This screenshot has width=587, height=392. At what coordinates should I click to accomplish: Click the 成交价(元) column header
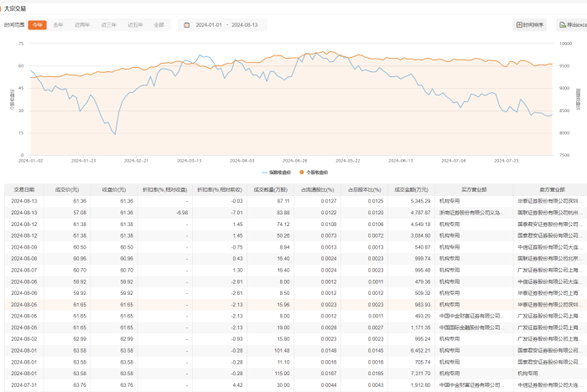point(68,189)
